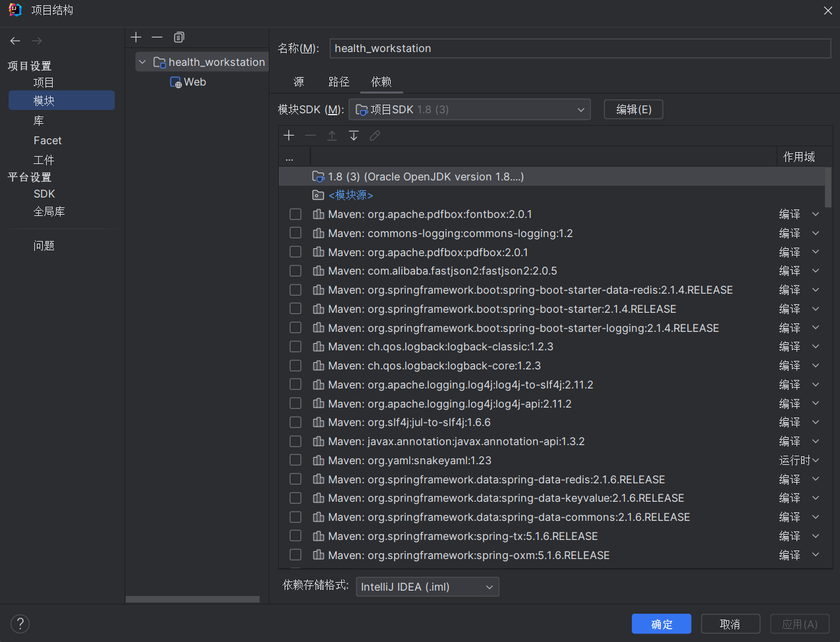Screen dimensions: 840x642
Task: Click library icon of commons-logging:1.2
Action: point(319,233)
